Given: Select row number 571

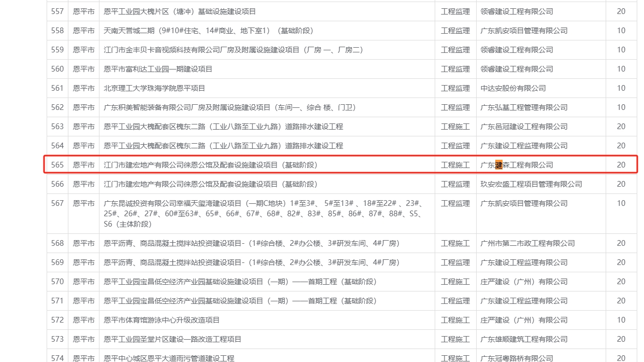Looking at the screenshot, I should [58, 301].
